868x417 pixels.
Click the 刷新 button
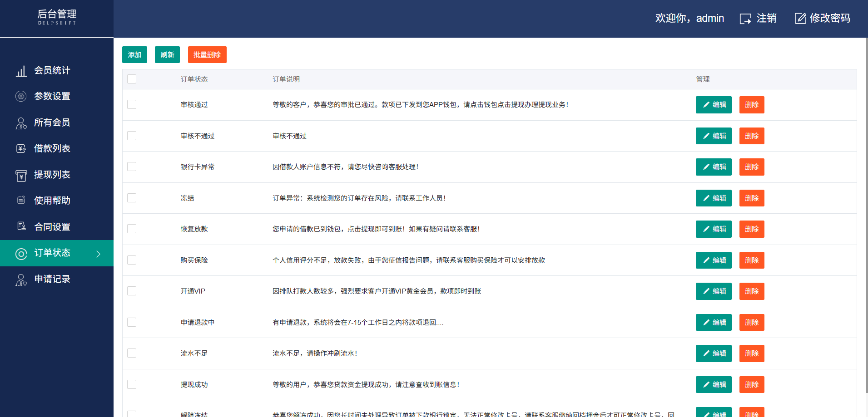pyautogui.click(x=167, y=55)
